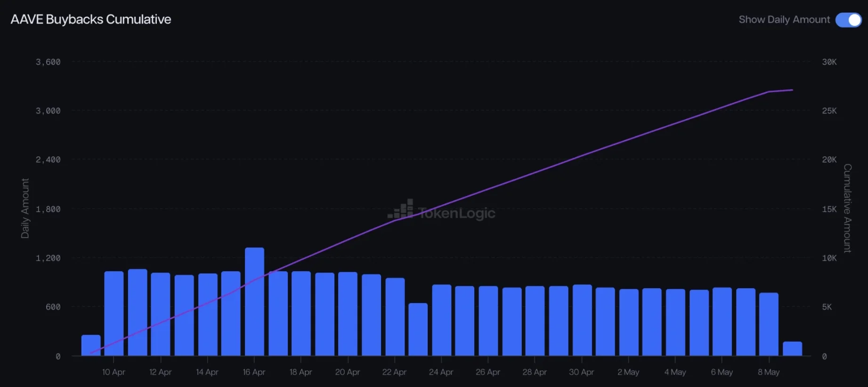This screenshot has width=868, height=387.
Task: Select the short first bar before 10 Apr
Action: coord(91,345)
